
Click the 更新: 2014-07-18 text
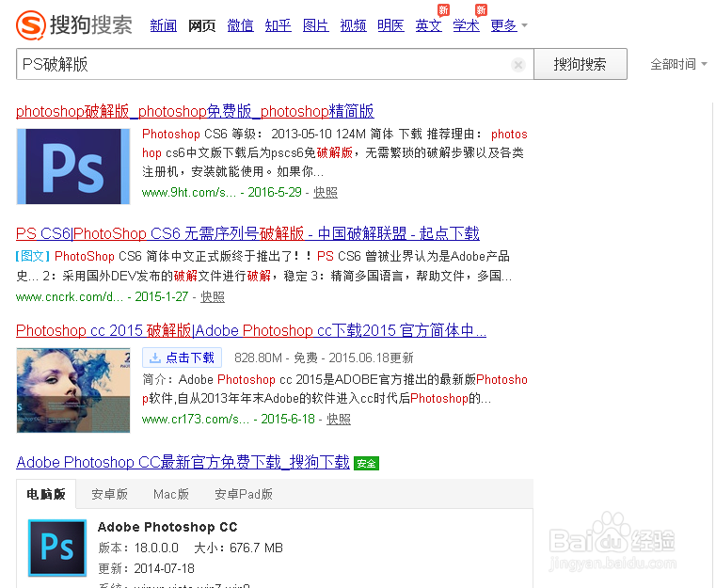tap(147, 568)
